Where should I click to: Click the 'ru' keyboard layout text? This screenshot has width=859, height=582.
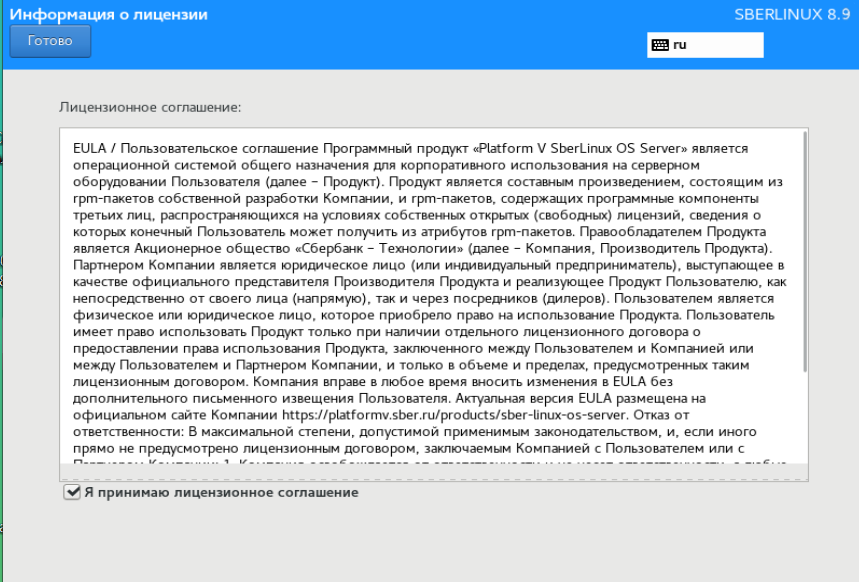[x=680, y=45]
